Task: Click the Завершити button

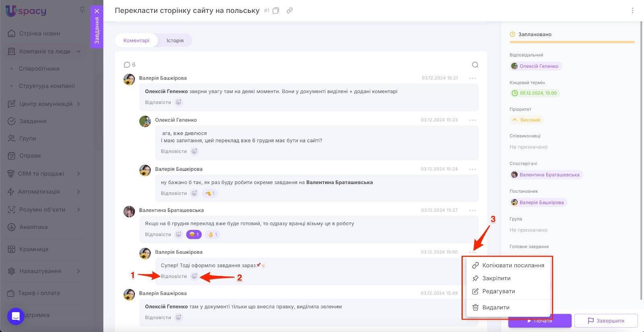Action: 606,321
